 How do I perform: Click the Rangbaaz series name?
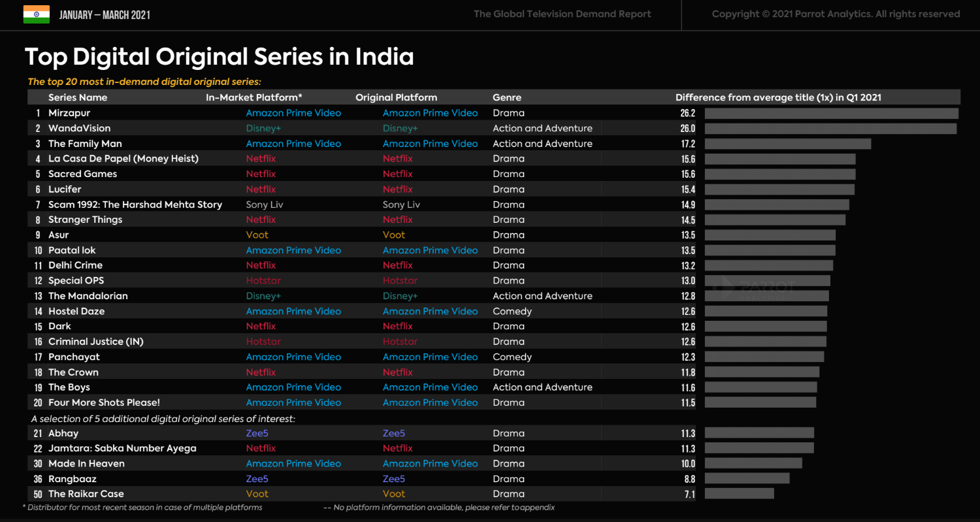click(73, 479)
